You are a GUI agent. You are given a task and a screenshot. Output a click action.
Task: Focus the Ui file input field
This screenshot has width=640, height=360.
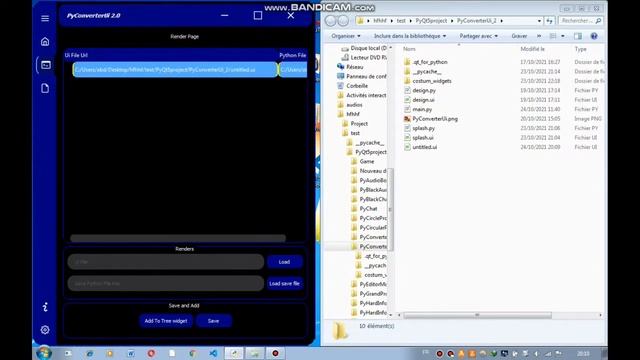pos(166,262)
